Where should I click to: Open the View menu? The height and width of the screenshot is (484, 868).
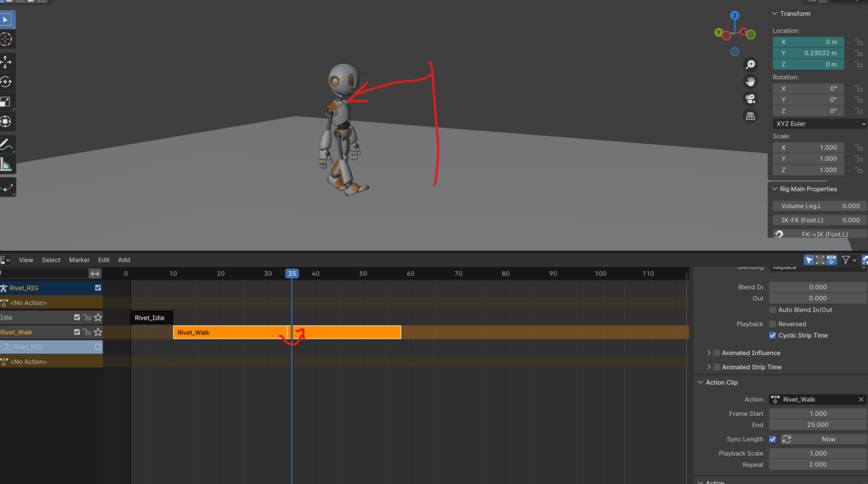tap(26, 260)
